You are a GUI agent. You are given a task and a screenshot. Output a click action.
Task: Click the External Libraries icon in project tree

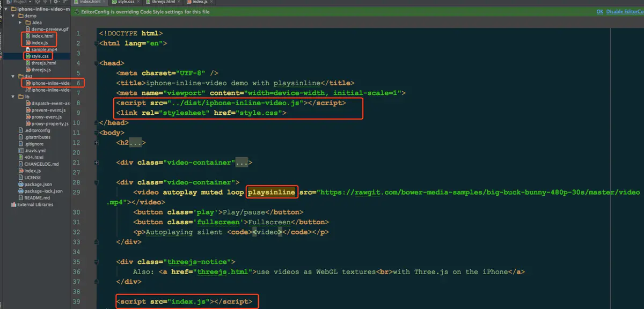(13, 205)
